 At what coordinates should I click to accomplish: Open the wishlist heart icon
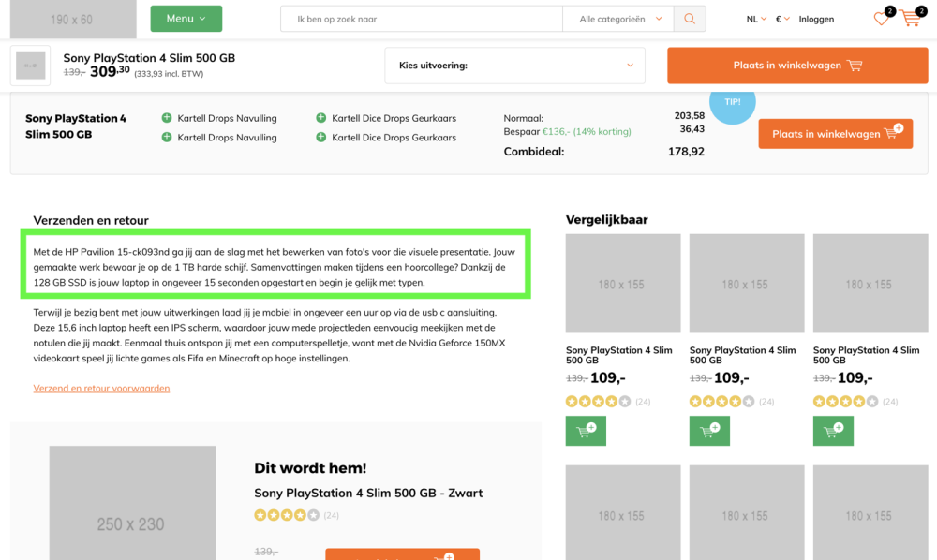pos(881,19)
